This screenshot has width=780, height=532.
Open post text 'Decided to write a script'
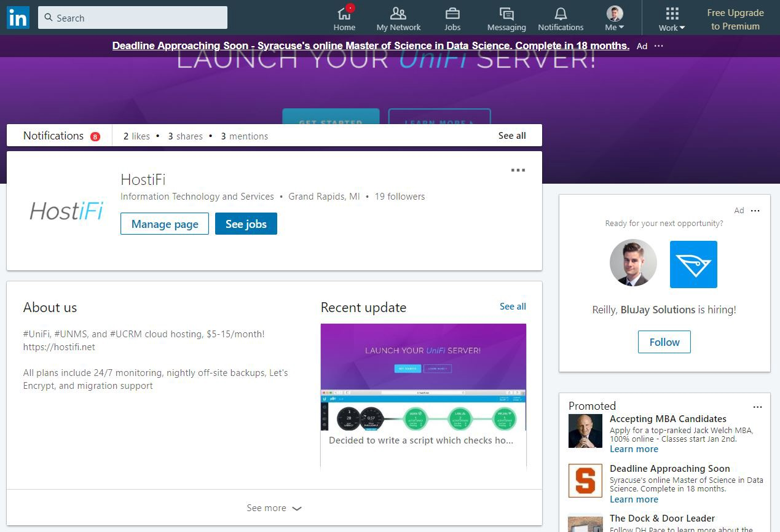click(x=421, y=440)
